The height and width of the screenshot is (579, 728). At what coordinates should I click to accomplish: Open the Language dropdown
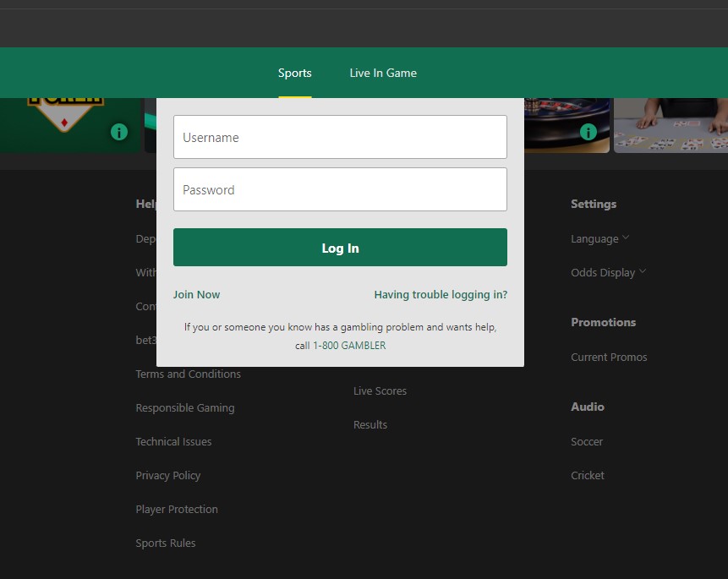599,238
